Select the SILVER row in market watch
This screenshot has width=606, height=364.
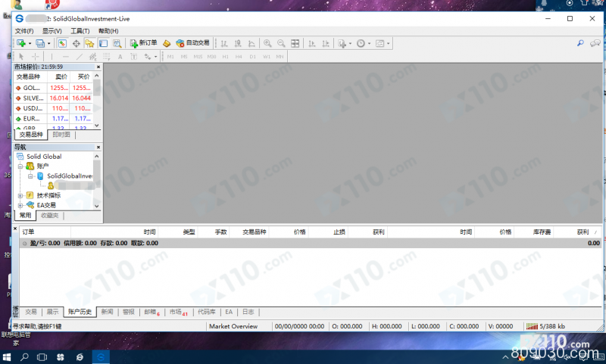coord(33,98)
